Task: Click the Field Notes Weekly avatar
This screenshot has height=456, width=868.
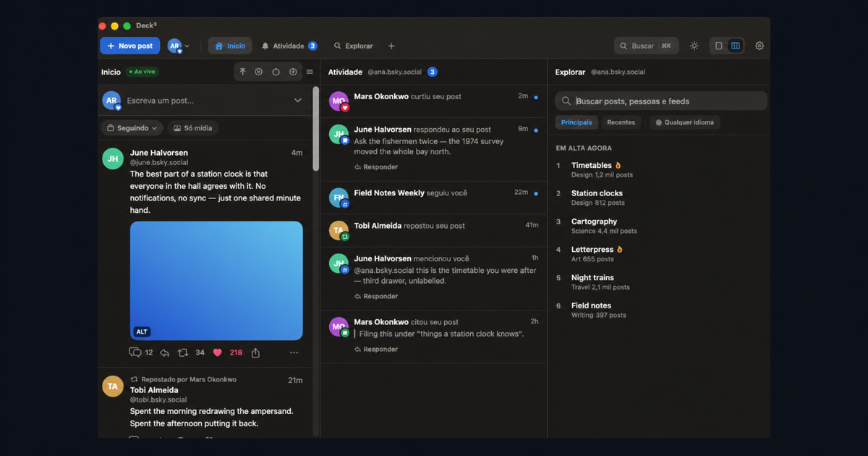Action: 339,198
